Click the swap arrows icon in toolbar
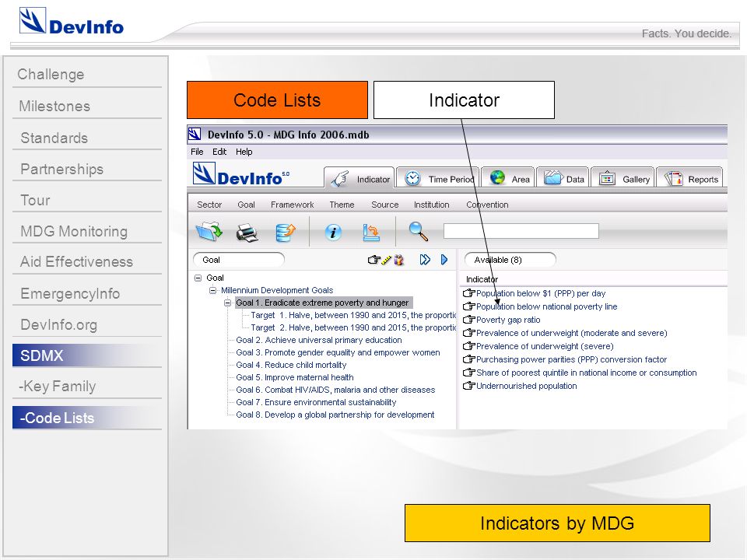This screenshot has height=560, width=747. coord(370,232)
